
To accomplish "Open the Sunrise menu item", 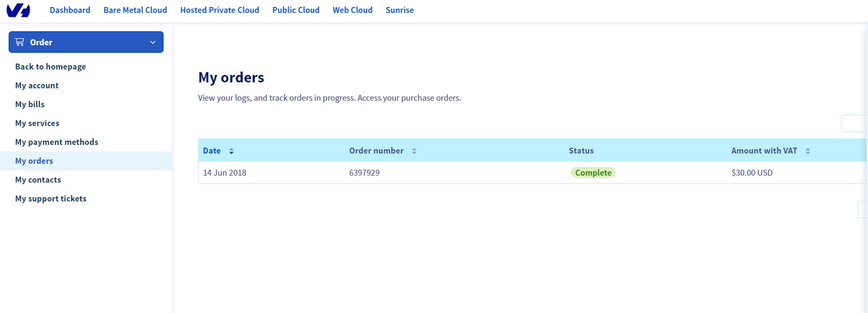I will click(x=400, y=10).
